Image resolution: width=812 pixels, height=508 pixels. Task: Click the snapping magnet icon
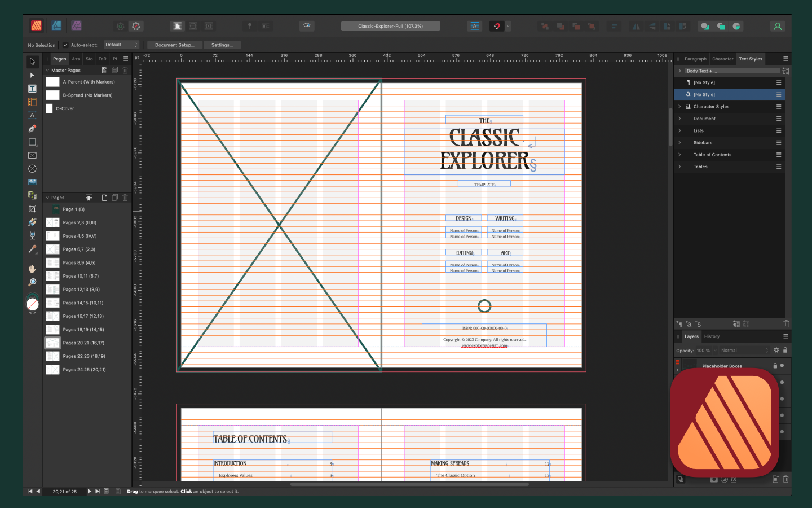tap(497, 26)
